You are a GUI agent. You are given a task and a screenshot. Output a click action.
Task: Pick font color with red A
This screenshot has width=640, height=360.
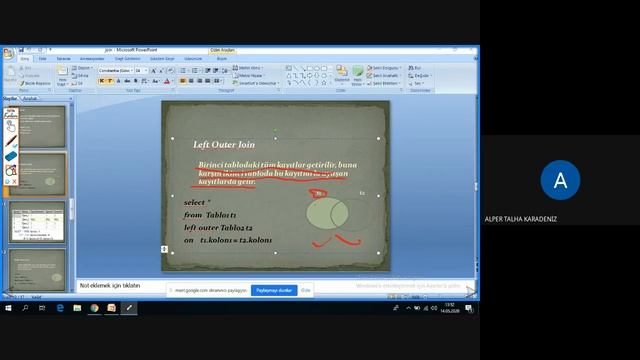(167, 81)
